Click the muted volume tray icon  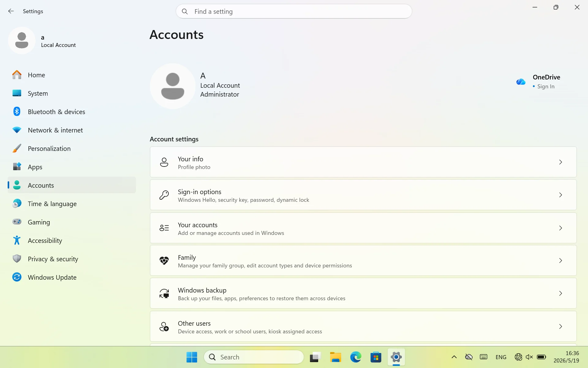click(529, 357)
